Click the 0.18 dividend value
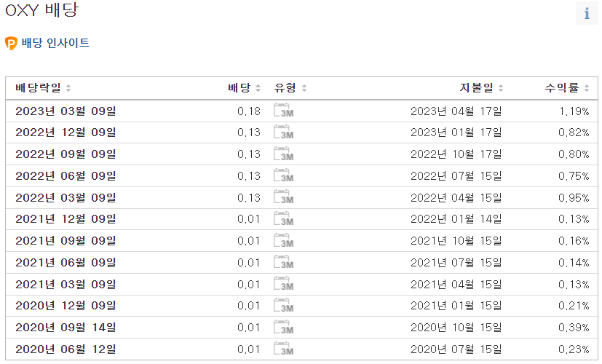 coord(249,111)
